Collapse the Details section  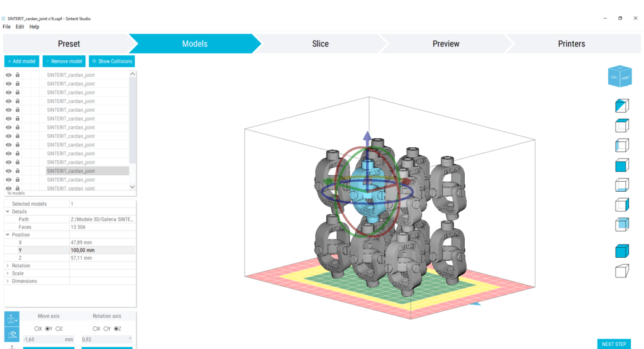(x=8, y=212)
